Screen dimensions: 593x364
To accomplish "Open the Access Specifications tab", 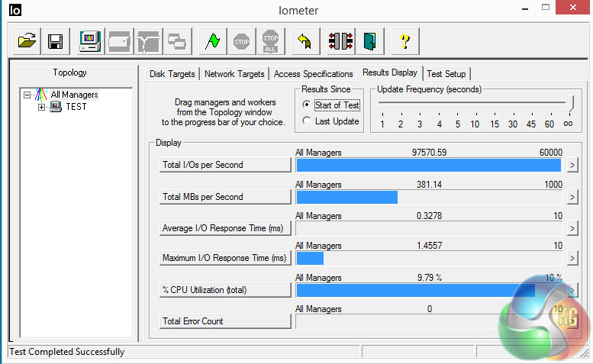I will [x=313, y=74].
